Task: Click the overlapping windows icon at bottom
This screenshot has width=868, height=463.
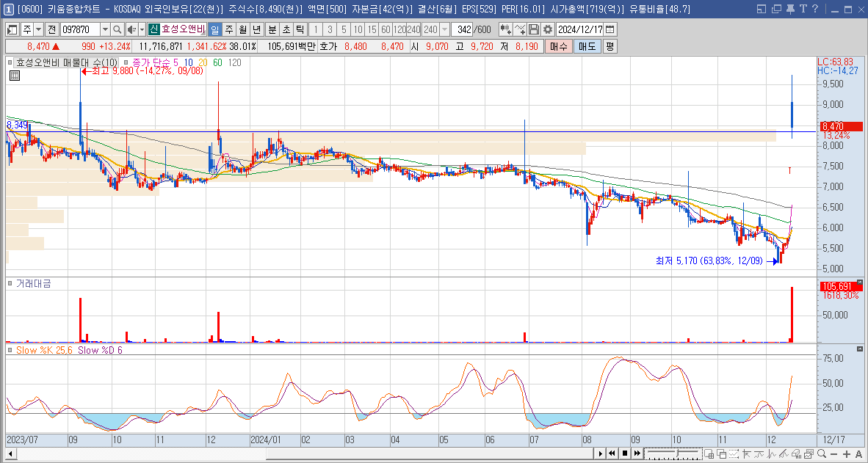Action: (721, 453)
